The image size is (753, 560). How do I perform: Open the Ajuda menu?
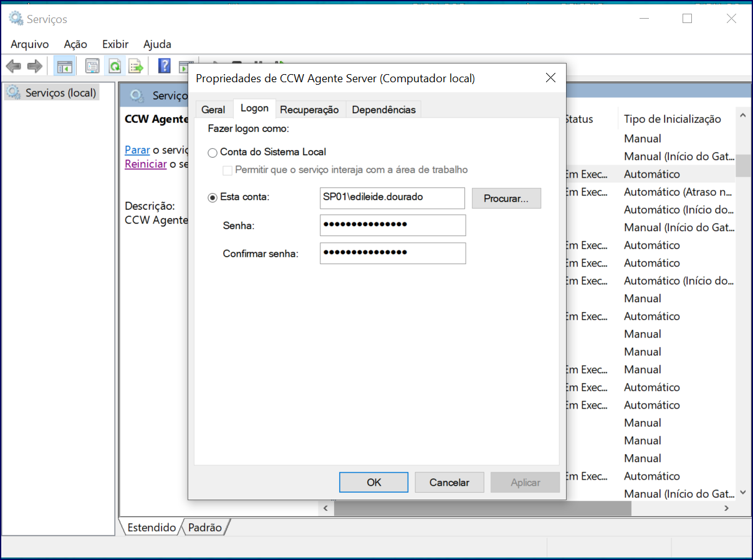[x=157, y=44]
